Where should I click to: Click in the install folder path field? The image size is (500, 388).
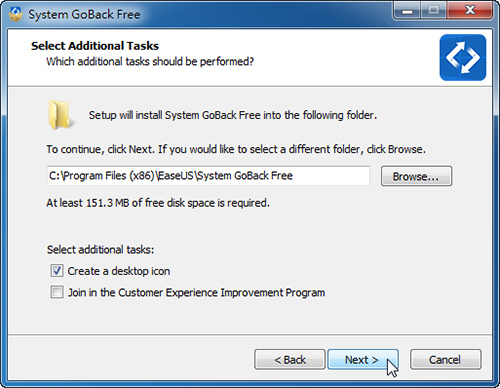click(208, 176)
